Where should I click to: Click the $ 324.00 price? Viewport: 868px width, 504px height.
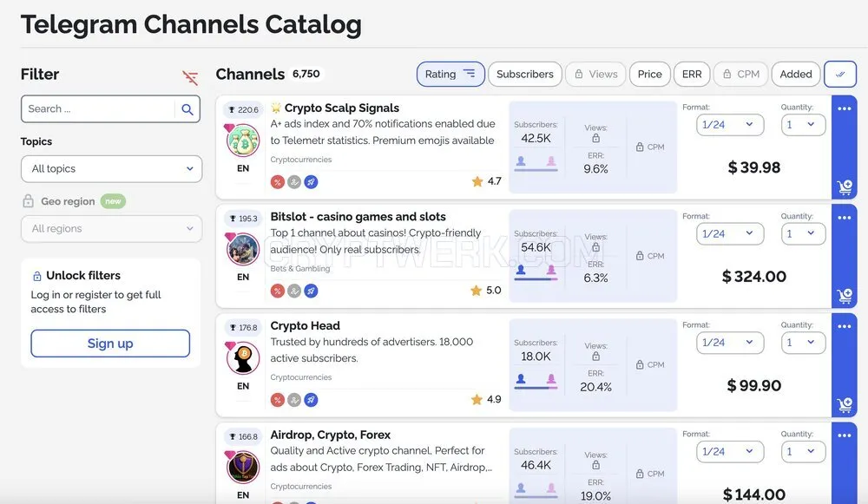point(754,277)
